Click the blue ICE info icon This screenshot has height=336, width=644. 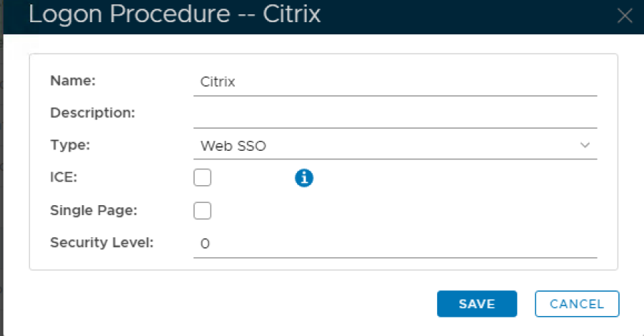pos(304,178)
